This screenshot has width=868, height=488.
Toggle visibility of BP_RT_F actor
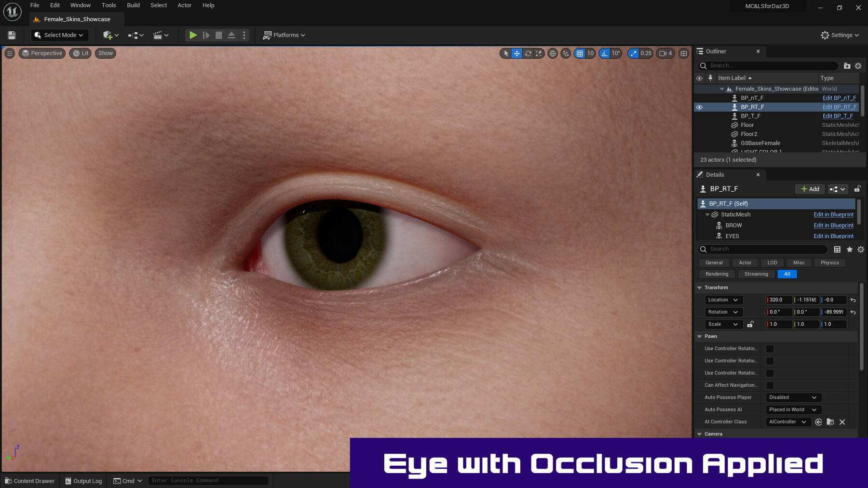[x=700, y=107]
